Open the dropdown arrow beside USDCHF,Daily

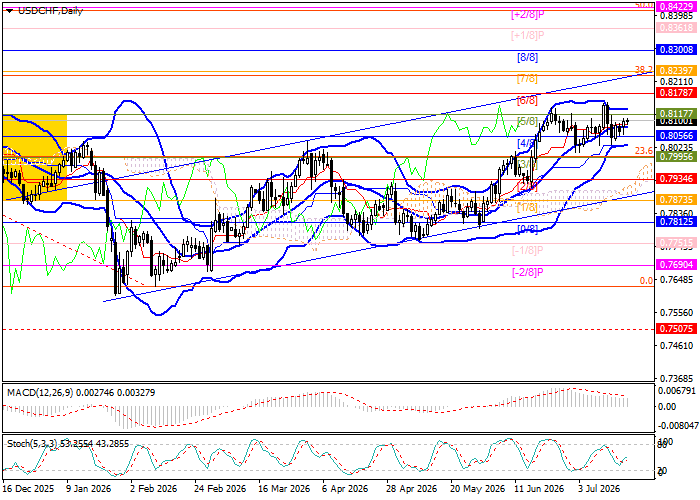click(x=10, y=12)
